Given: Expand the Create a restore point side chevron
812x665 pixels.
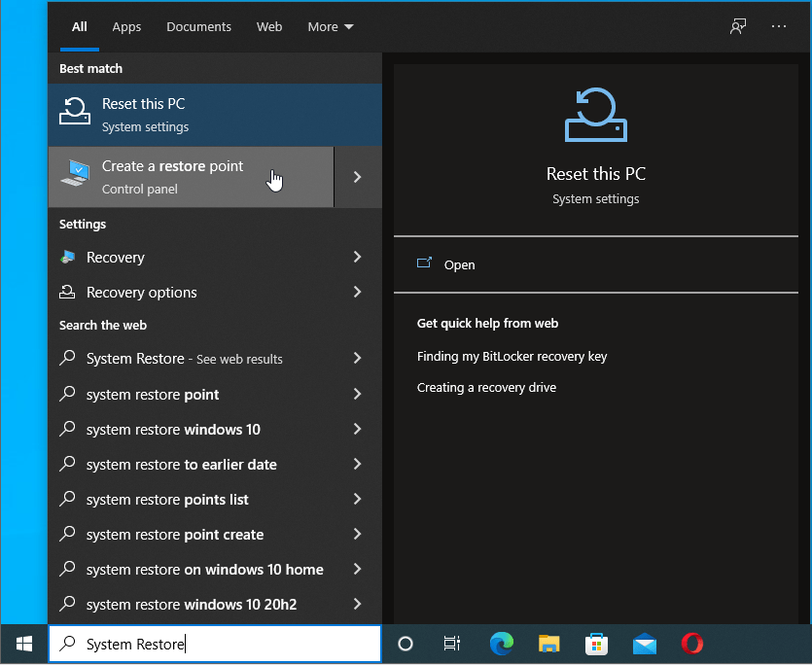Looking at the screenshot, I should 358,177.
